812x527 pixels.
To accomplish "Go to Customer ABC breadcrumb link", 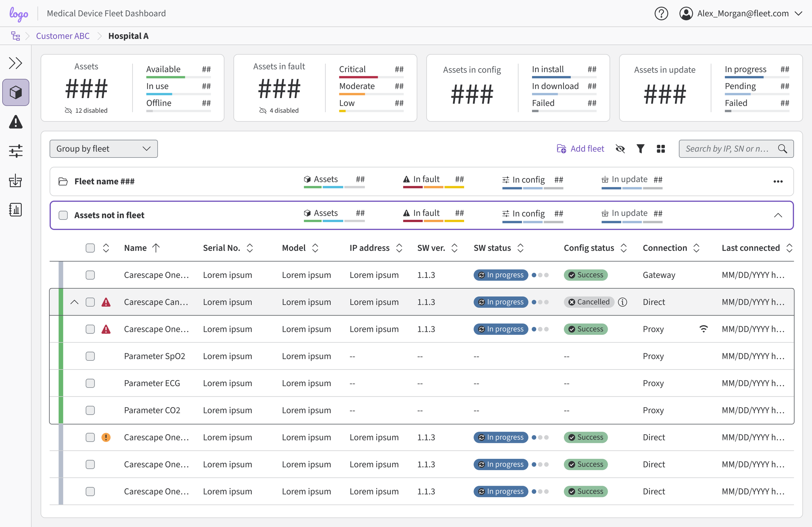I will (63, 36).
